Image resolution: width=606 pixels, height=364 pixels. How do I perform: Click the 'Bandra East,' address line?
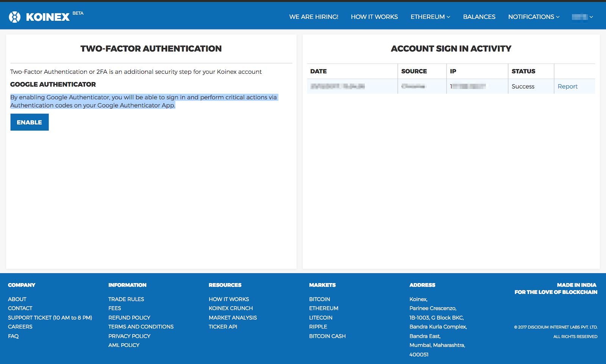425,336
